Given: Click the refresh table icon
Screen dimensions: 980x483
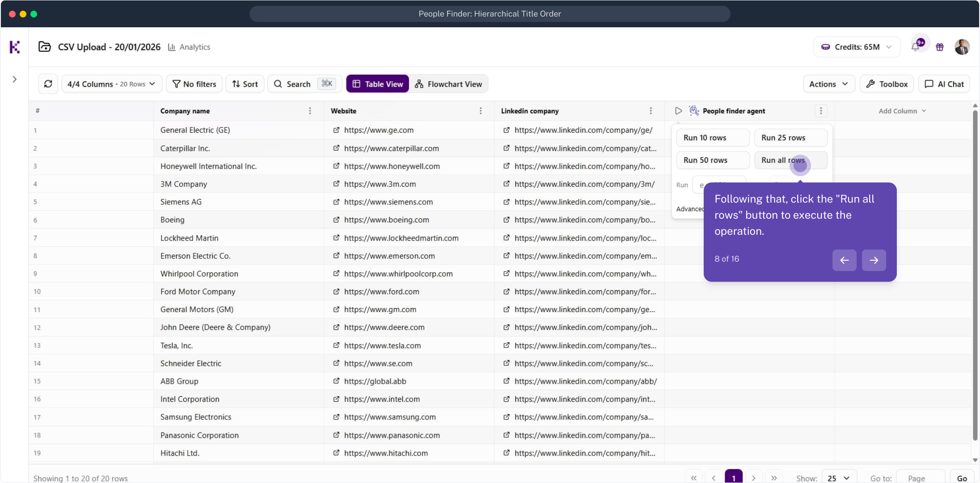Looking at the screenshot, I should 48,84.
